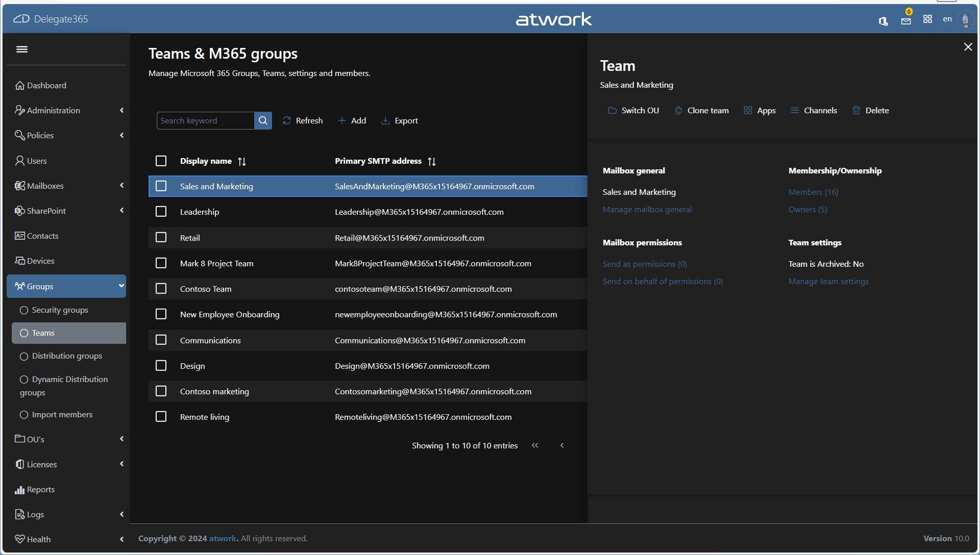Click the Export download icon

(385, 120)
